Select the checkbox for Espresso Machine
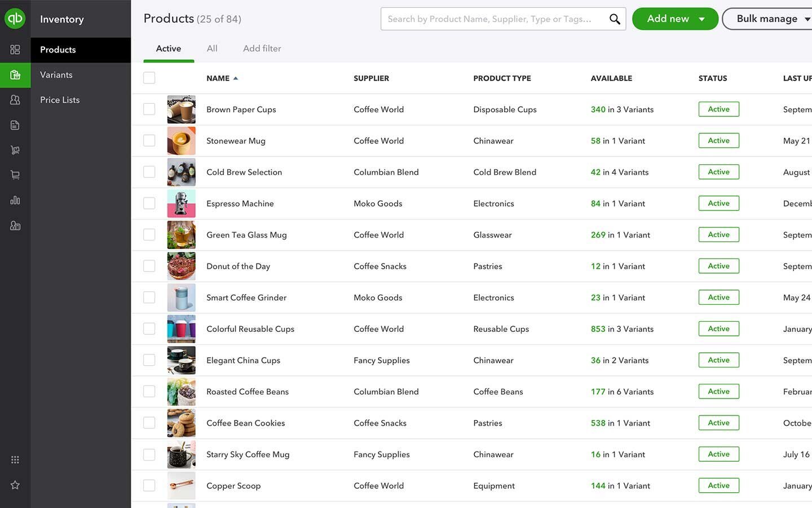812x508 pixels. 149,203
